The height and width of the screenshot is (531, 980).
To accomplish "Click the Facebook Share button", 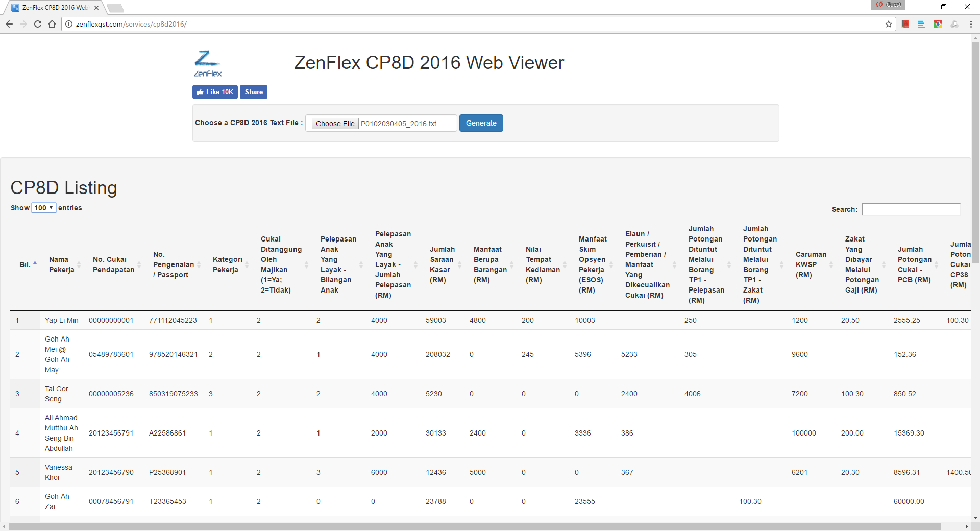I will 254,92.
